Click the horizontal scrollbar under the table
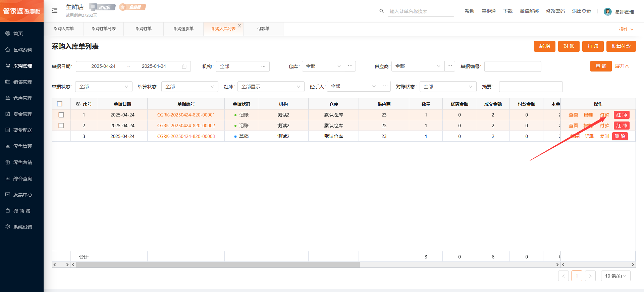The height and width of the screenshot is (292, 644). 218,265
